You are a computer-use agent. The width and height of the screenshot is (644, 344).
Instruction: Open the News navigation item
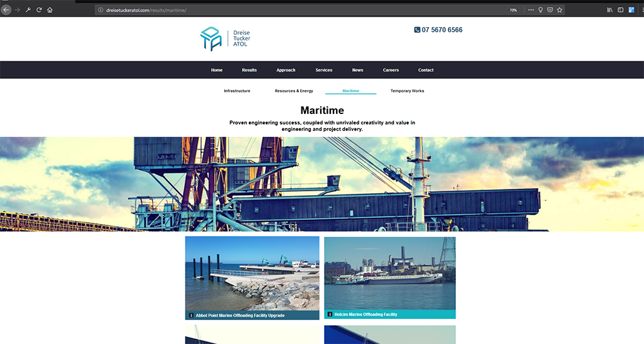pos(357,70)
